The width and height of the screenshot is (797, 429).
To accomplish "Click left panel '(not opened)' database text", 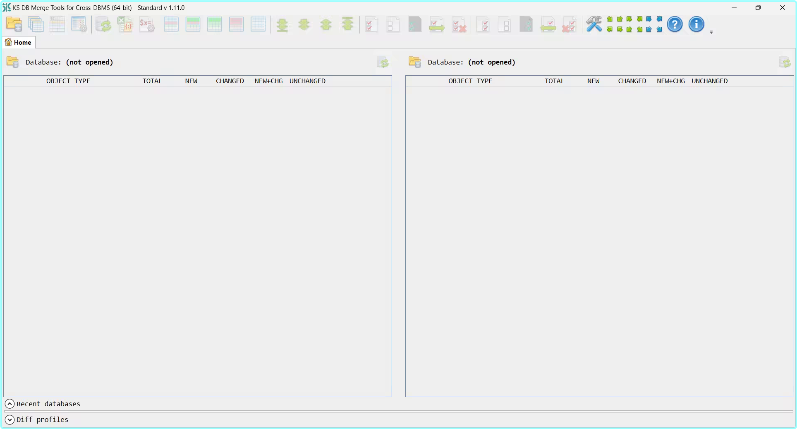I will (89, 62).
